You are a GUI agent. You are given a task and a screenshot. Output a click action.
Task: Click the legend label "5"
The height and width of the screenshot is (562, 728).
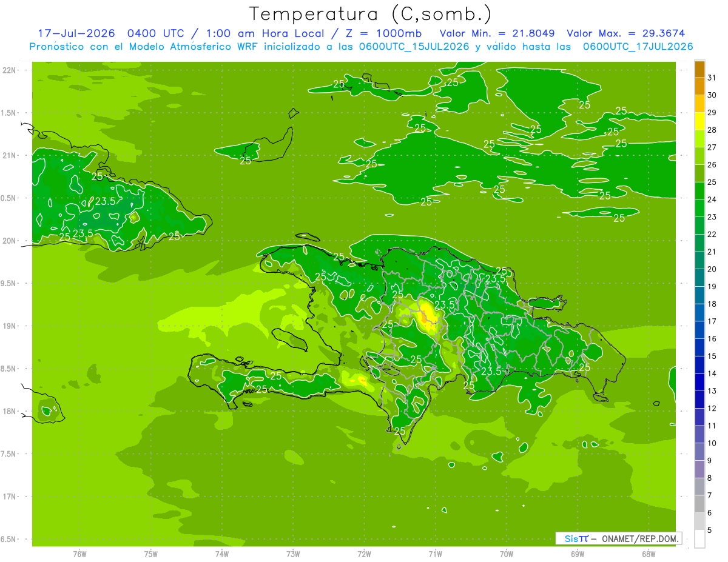click(710, 530)
